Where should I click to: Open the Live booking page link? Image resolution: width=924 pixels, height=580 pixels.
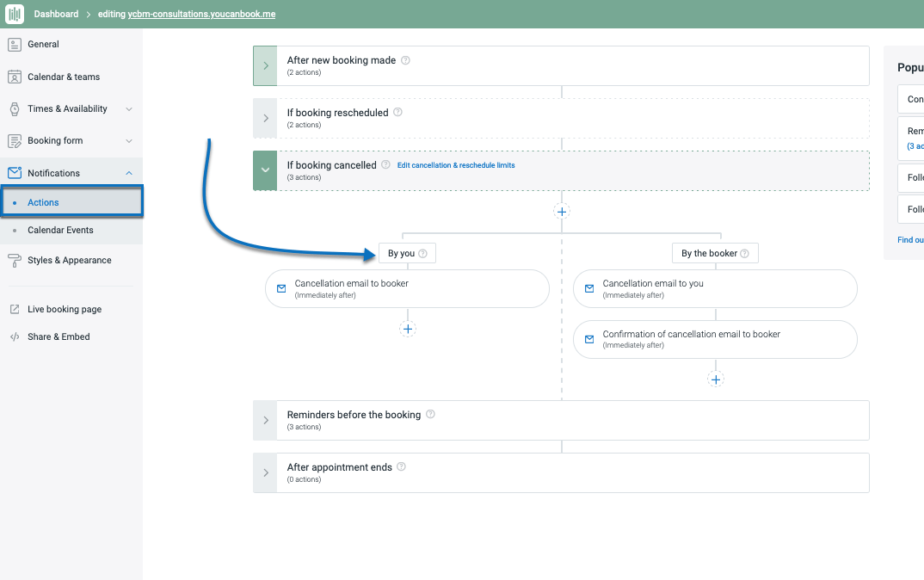tap(64, 310)
